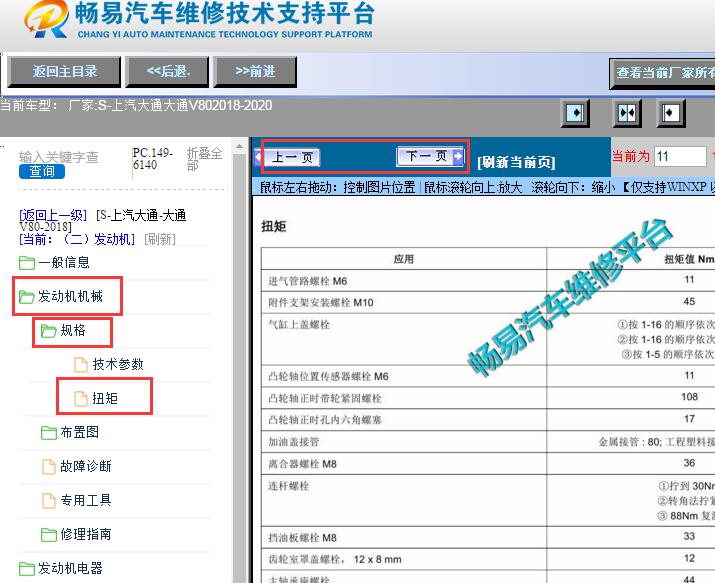Collapse the 规格 tree item

point(73,331)
